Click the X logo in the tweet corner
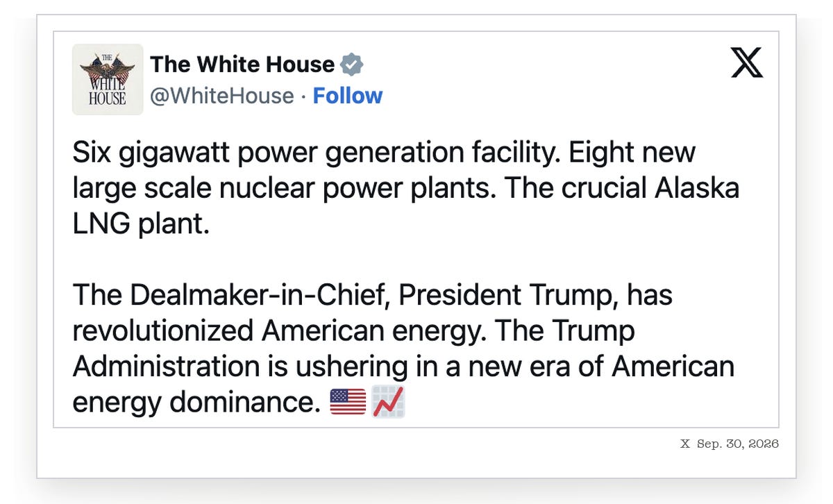Screen dimensions: 833x504 [x=747, y=62]
